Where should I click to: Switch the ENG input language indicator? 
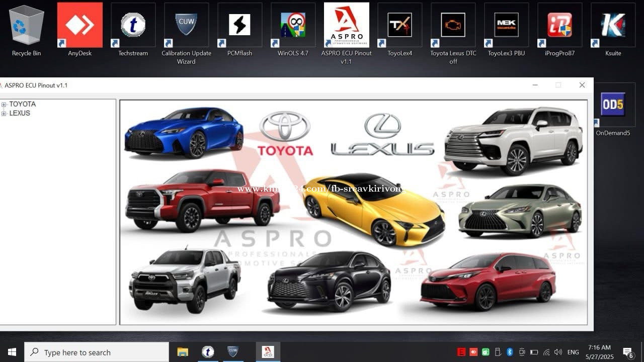(573, 352)
